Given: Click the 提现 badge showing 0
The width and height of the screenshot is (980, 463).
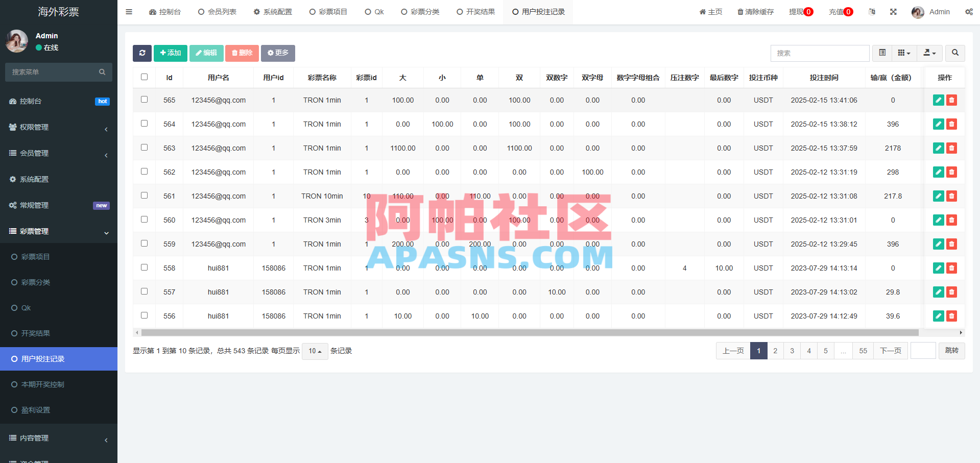Looking at the screenshot, I should (800, 11).
